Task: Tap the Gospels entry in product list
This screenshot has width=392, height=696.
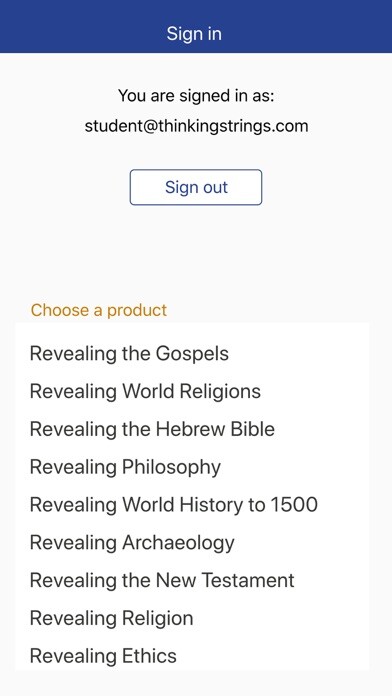Action: (192, 354)
